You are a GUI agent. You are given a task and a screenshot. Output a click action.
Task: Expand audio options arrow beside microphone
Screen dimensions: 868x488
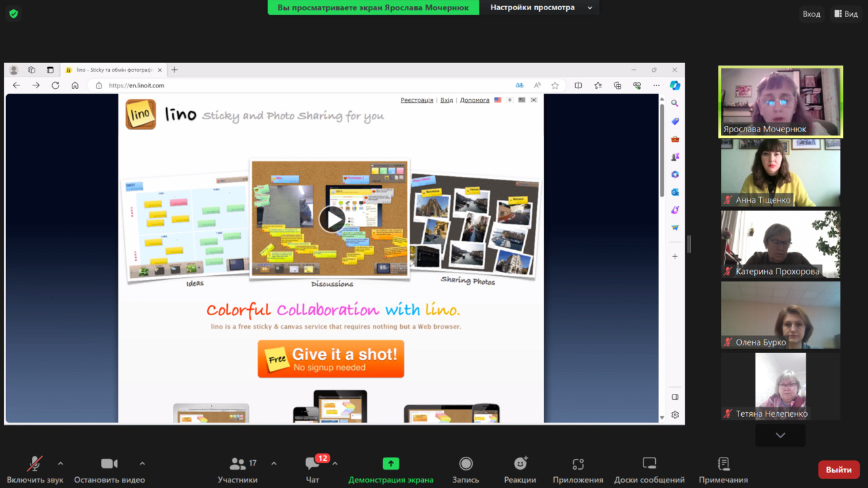click(60, 464)
